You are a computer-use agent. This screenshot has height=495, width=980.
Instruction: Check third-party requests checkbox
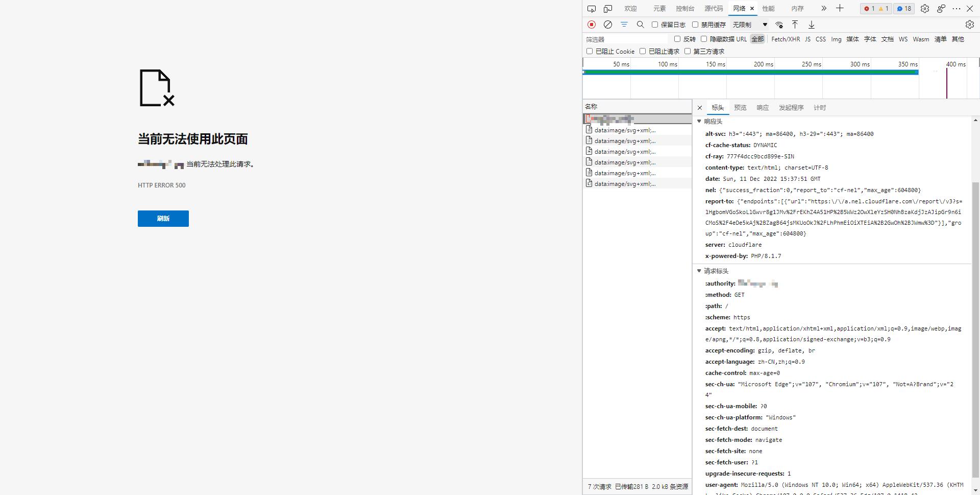point(688,51)
